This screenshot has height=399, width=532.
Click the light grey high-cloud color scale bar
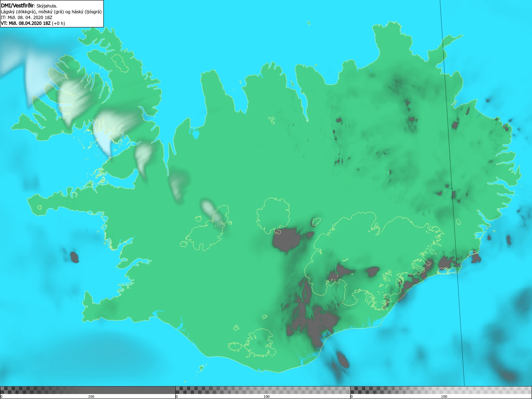(441, 390)
